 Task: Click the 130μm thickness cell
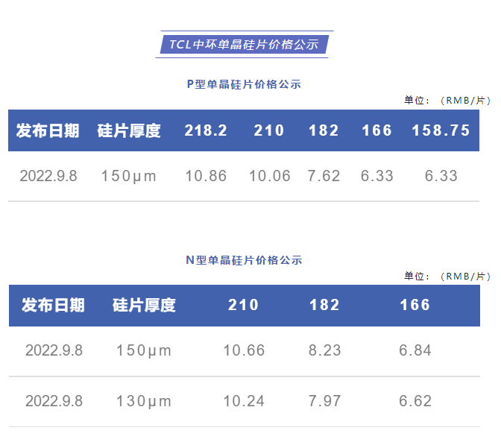pos(144,401)
